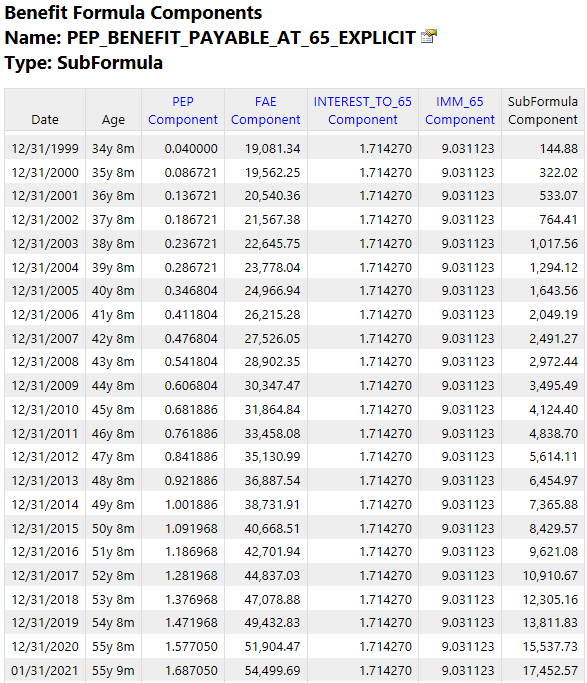Image resolution: width=587 pixels, height=683 pixels.
Task: Select the Date column header
Action: (45, 120)
